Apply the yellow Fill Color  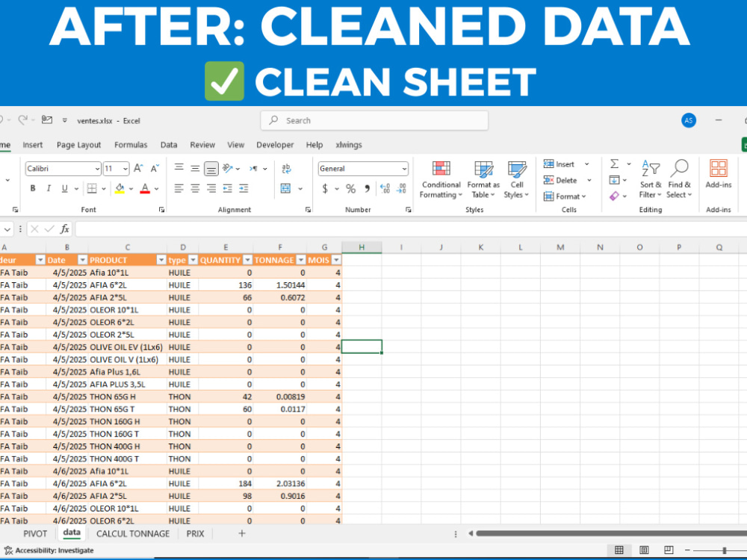(x=120, y=189)
